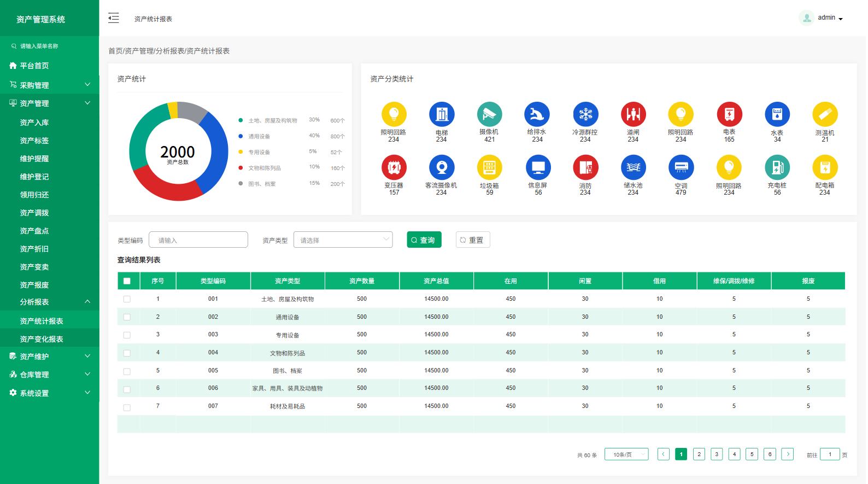
Task: Open the 资产变化报表 menu item
Action: [x=42, y=339]
